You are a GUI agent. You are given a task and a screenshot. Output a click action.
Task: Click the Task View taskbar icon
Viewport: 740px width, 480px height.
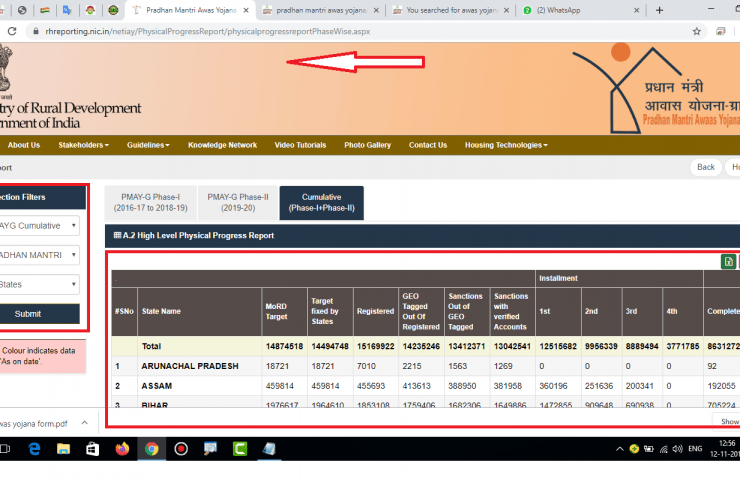click(x=5, y=449)
